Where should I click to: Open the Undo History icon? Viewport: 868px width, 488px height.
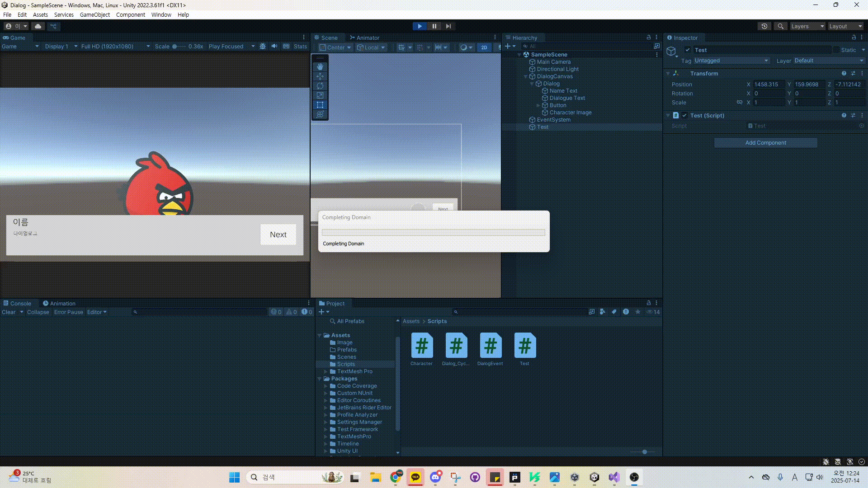pyautogui.click(x=764, y=26)
